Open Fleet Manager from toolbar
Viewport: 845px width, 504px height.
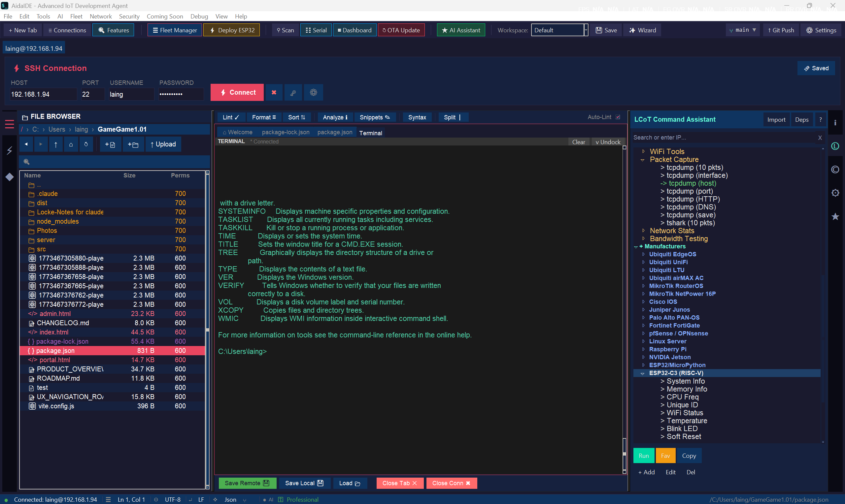coord(175,30)
